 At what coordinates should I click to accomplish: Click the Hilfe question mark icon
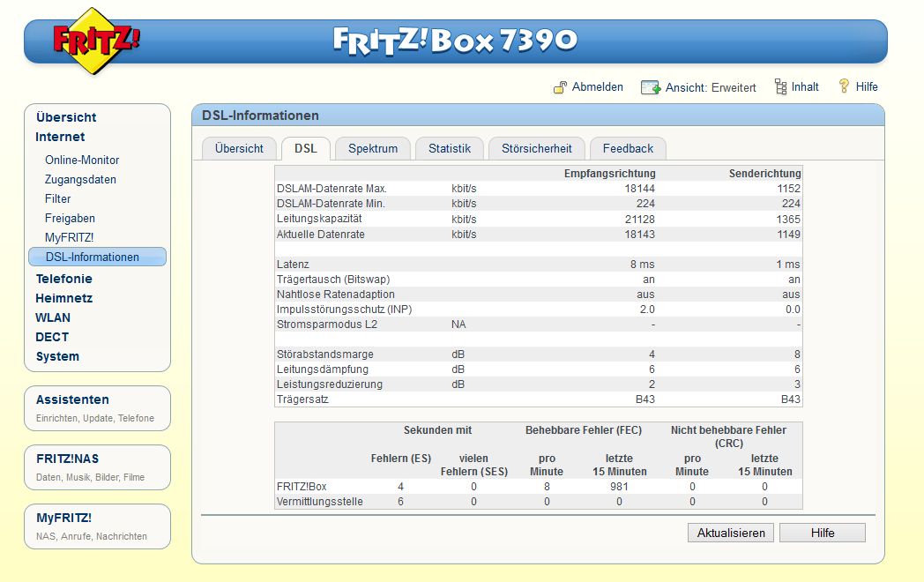844,86
